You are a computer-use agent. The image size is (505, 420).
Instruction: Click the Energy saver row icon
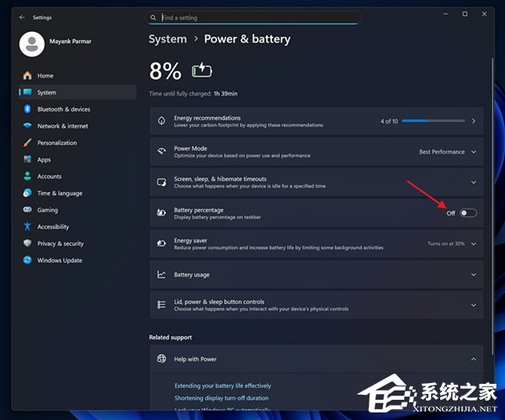pyautogui.click(x=162, y=243)
